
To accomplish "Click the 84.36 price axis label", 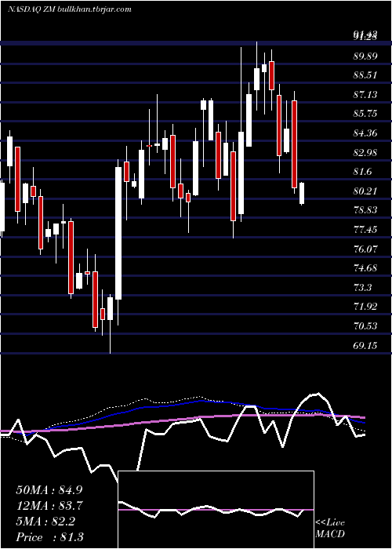I will click(365, 133).
